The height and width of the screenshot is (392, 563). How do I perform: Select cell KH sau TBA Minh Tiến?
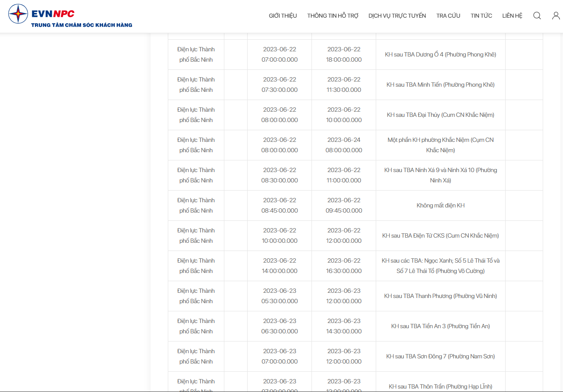(x=440, y=85)
